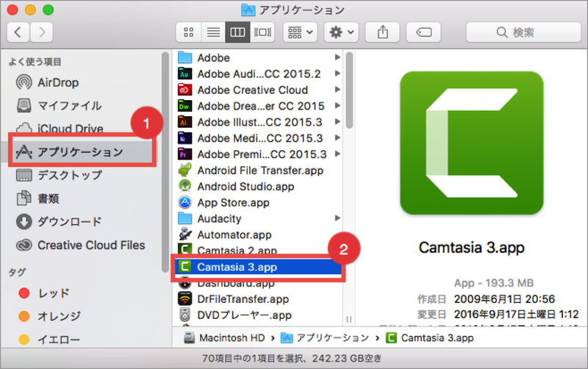Click the applications column scrollbar

click(x=349, y=90)
